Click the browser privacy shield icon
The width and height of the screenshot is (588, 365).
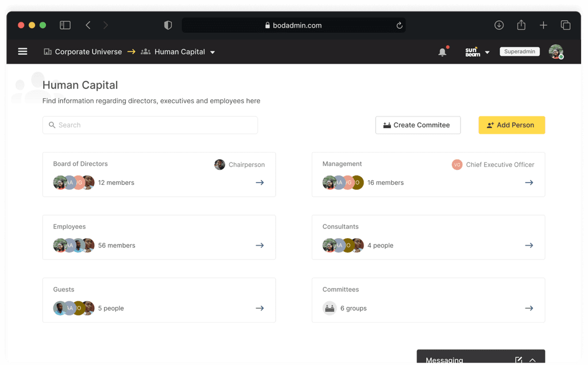pos(168,25)
